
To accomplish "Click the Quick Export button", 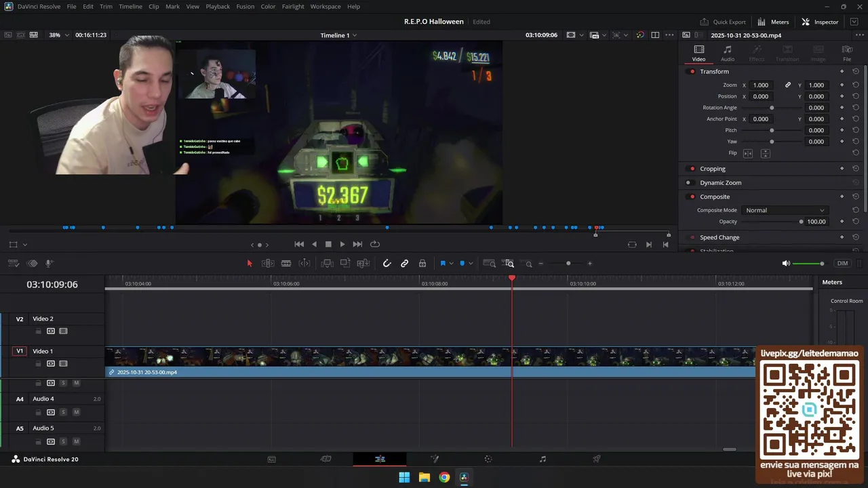I will (x=723, y=22).
